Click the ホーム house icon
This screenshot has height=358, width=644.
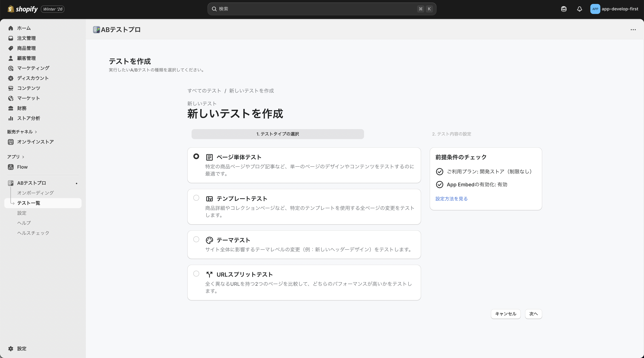tap(11, 28)
